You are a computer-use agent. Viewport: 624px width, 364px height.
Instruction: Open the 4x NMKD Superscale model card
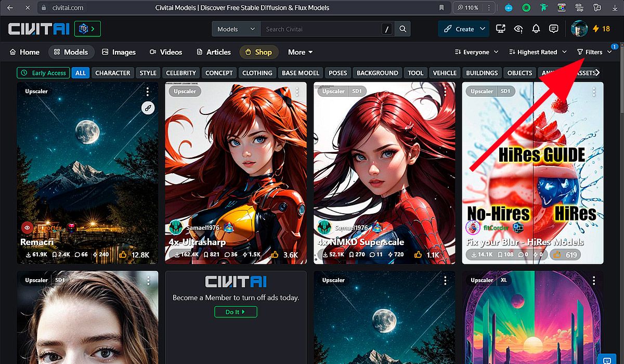click(384, 173)
